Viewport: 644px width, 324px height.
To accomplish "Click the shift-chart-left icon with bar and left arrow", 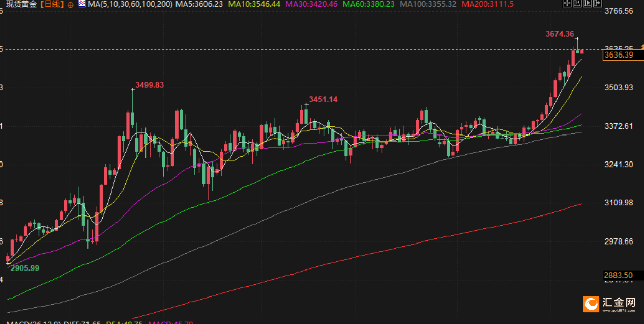I will click(577, 3).
